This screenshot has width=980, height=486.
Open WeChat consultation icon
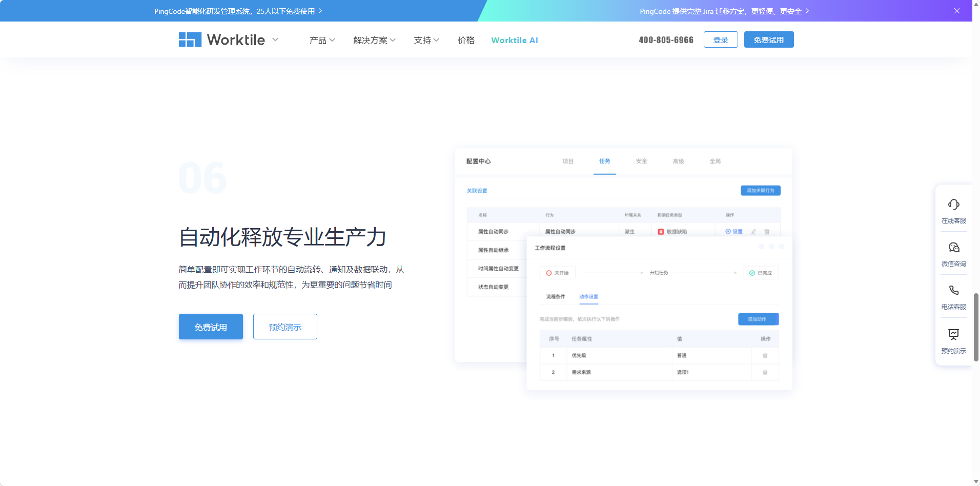click(x=953, y=248)
